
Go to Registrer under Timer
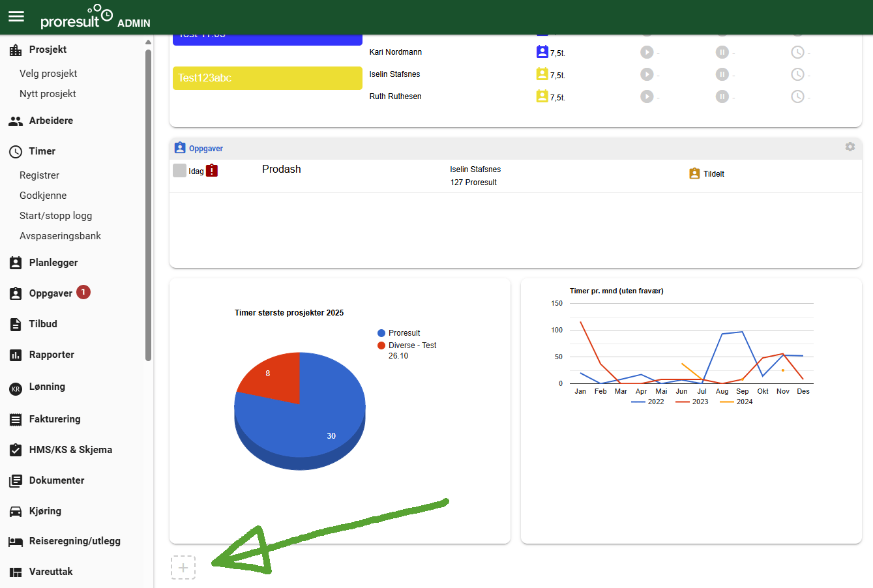point(39,175)
